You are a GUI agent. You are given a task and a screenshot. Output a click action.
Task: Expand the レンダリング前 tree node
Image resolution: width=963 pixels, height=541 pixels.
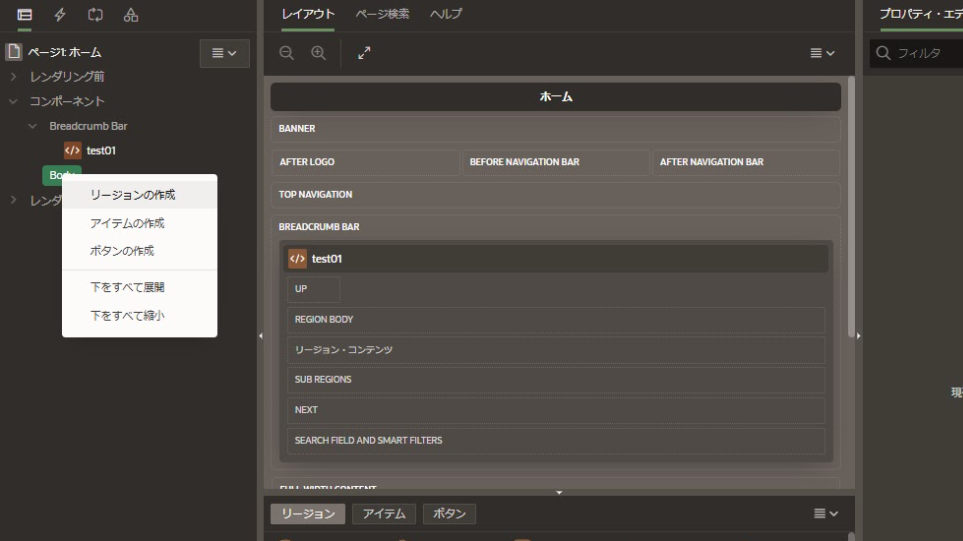[14, 77]
